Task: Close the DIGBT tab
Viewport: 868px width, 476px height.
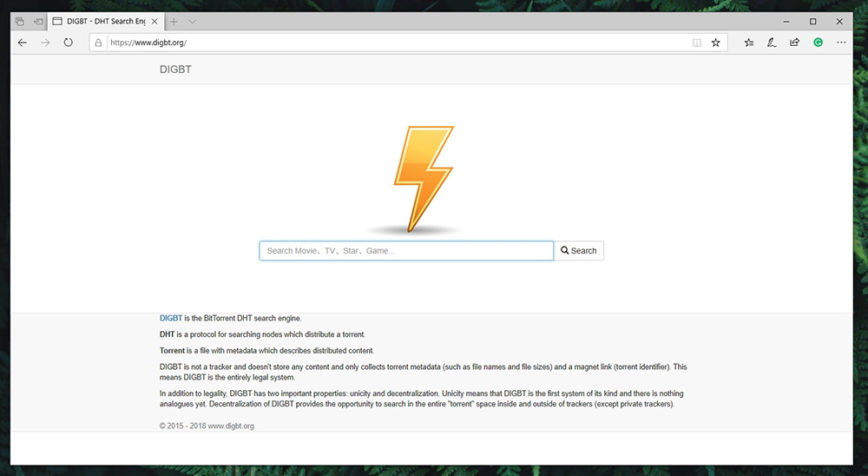Action: [155, 22]
